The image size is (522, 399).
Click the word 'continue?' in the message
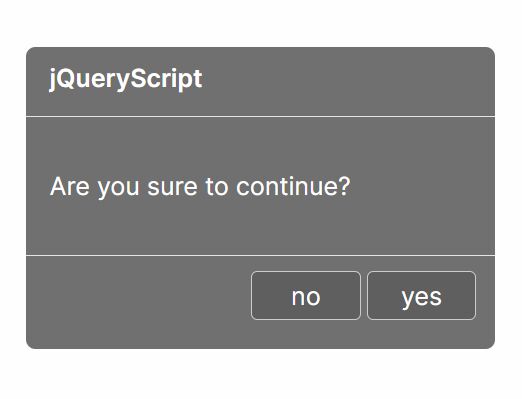(x=293, y=186)
